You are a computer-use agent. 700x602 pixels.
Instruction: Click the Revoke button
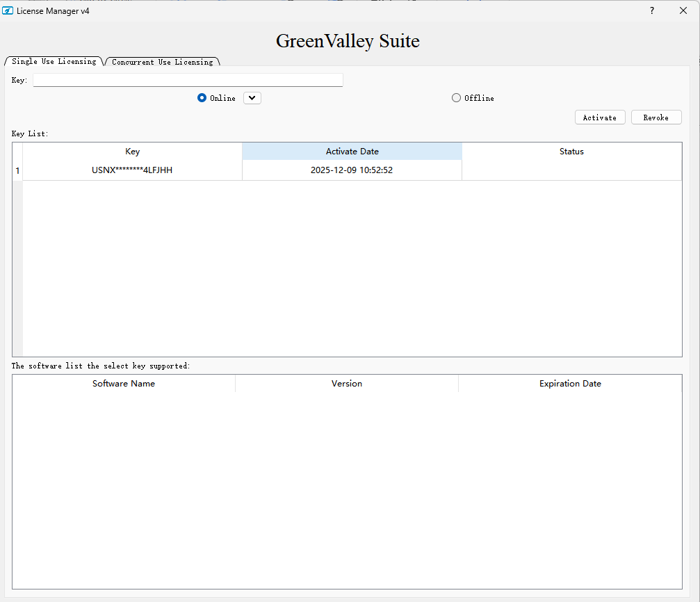tap(656, 117)
